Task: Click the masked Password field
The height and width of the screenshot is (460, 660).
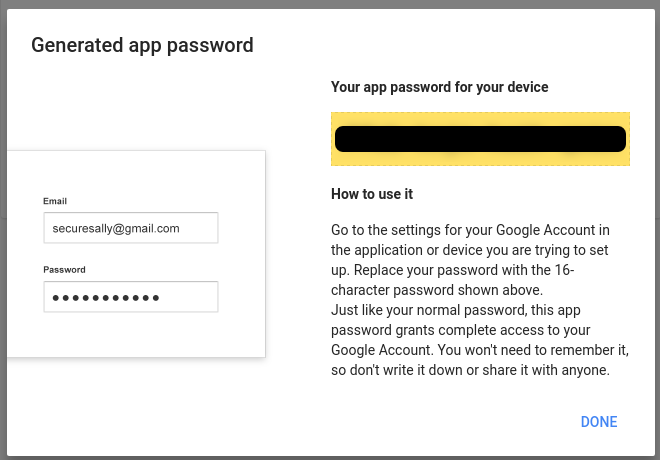Action: coord(131,297)
